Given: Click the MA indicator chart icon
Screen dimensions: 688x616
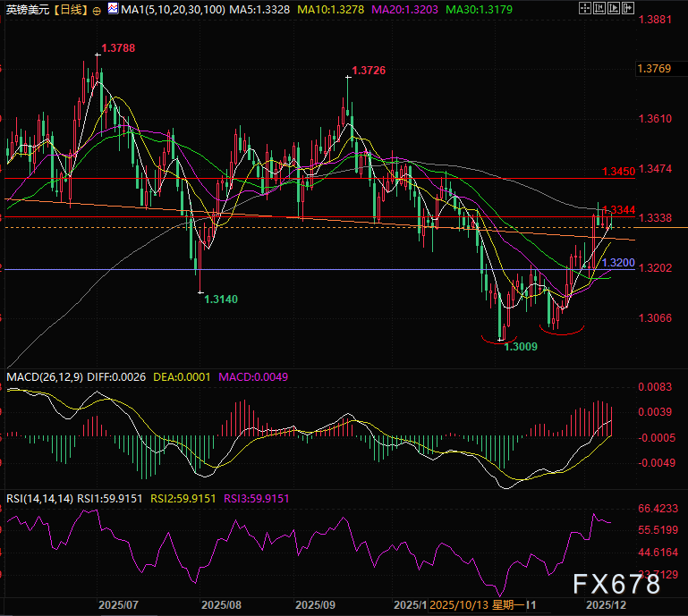Looking at the screenshot, I should (x=111, y=11).
